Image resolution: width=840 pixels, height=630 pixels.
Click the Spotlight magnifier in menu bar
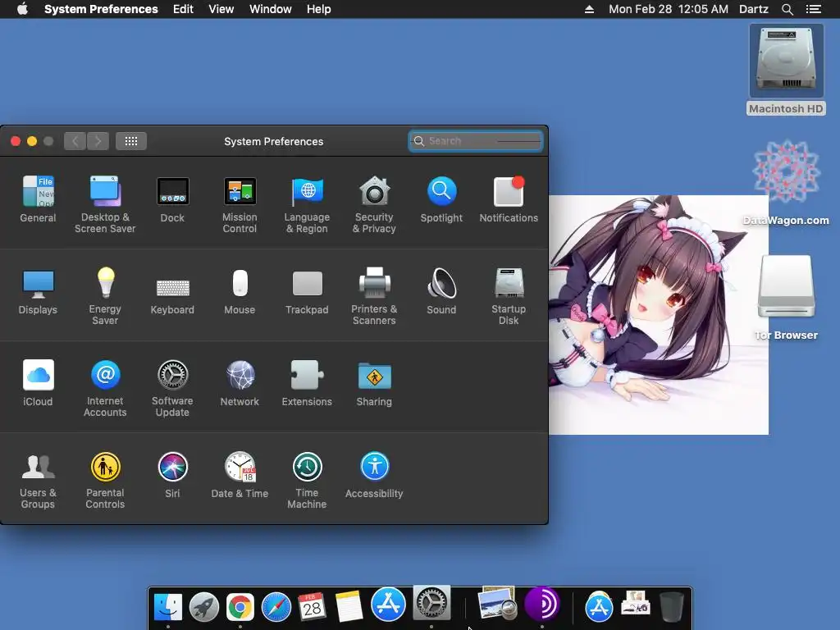787,9
